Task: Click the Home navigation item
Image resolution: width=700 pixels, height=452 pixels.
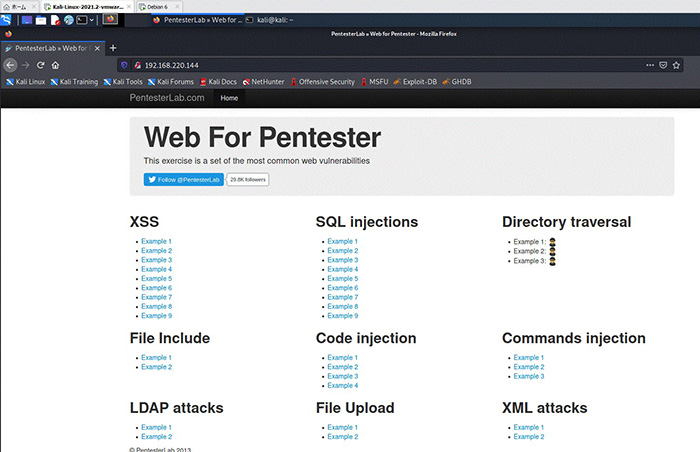Action: tap(229, 98)
